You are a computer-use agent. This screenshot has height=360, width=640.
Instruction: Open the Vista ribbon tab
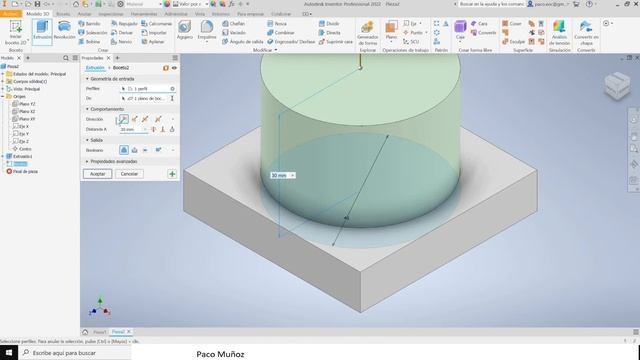point(200,13)
